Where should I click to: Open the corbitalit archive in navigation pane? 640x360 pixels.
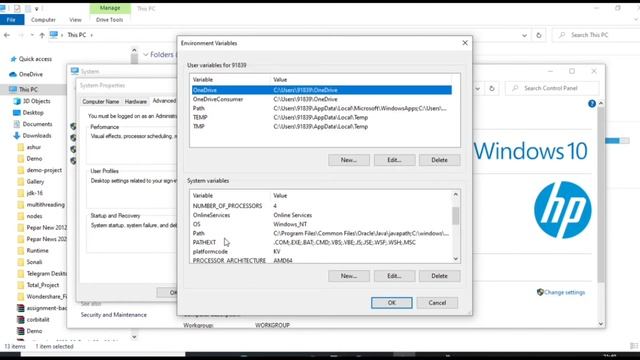coord(38,320)
